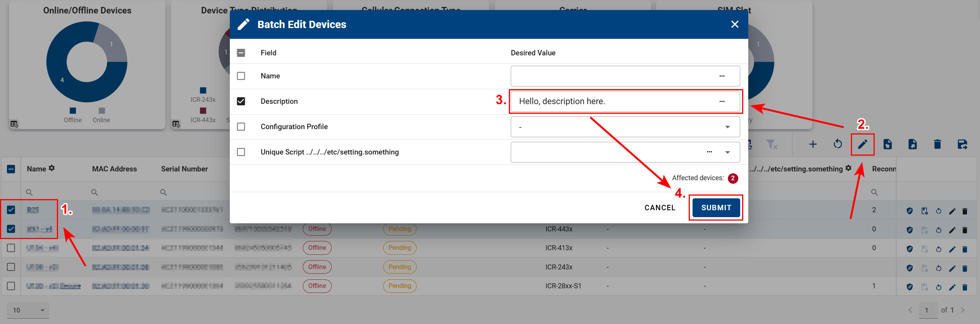The height and width of the screenshot is (324, 980).
Task: Uncheck the Description field checkbox
Action: (x=241, y=101)
